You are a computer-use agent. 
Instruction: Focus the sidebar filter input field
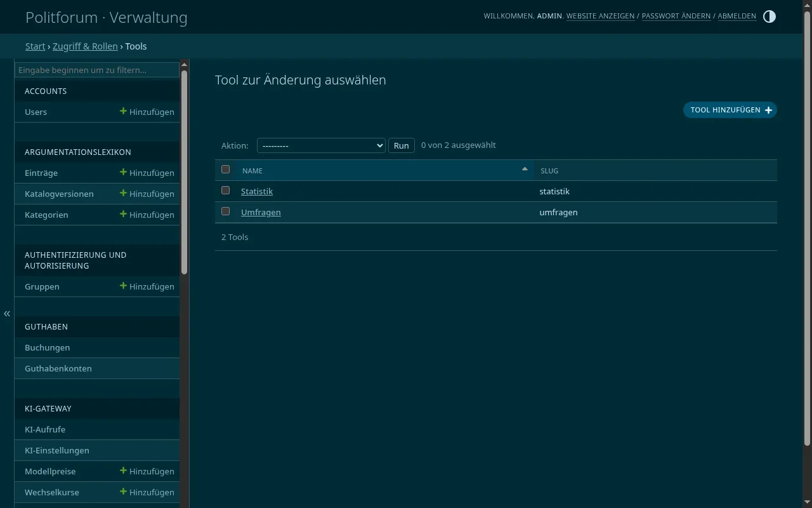pyautogui.click(x=97, y=70)
